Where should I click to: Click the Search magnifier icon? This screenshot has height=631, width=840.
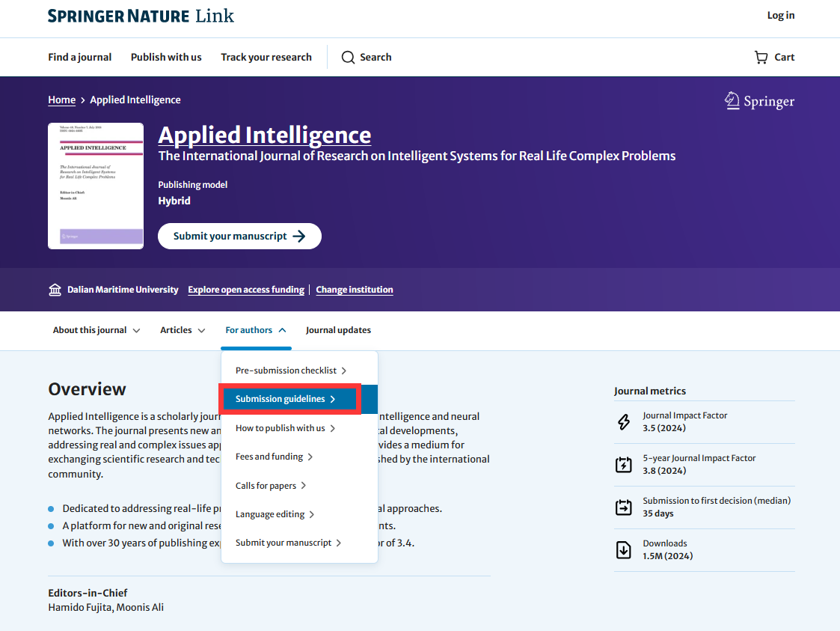click(348, 57)
